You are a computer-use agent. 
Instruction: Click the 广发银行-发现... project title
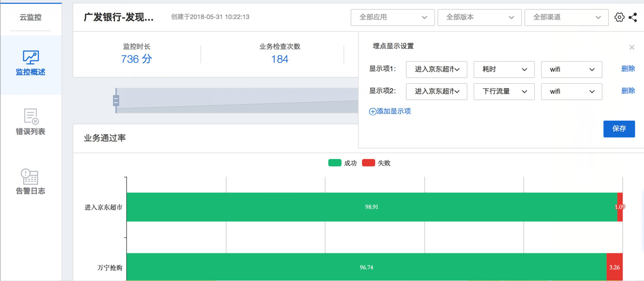coord(119,17)
